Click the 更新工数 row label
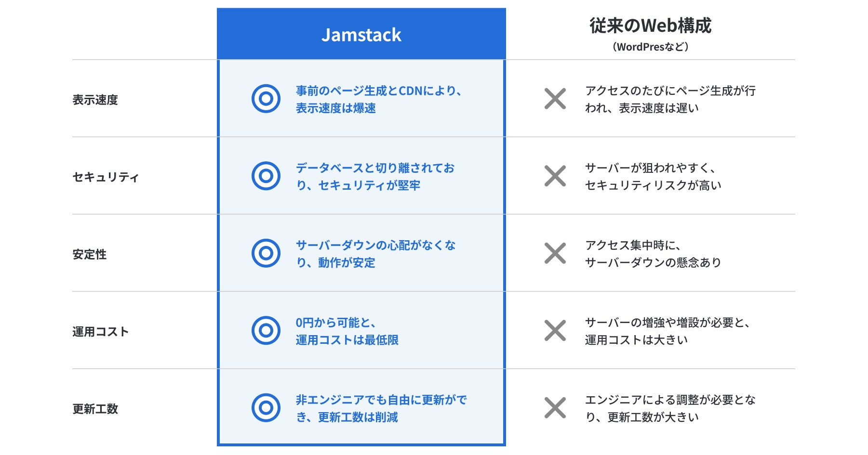 [x=95, y=409]
